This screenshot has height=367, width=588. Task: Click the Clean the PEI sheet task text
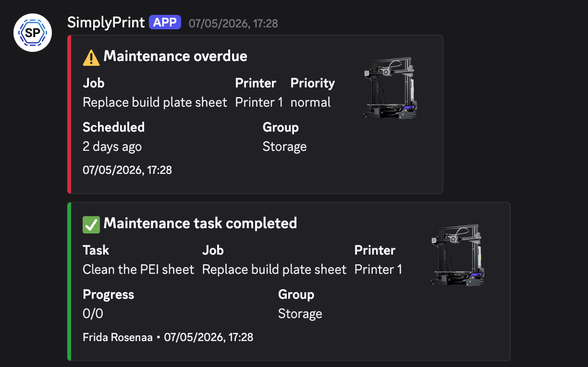138,269
